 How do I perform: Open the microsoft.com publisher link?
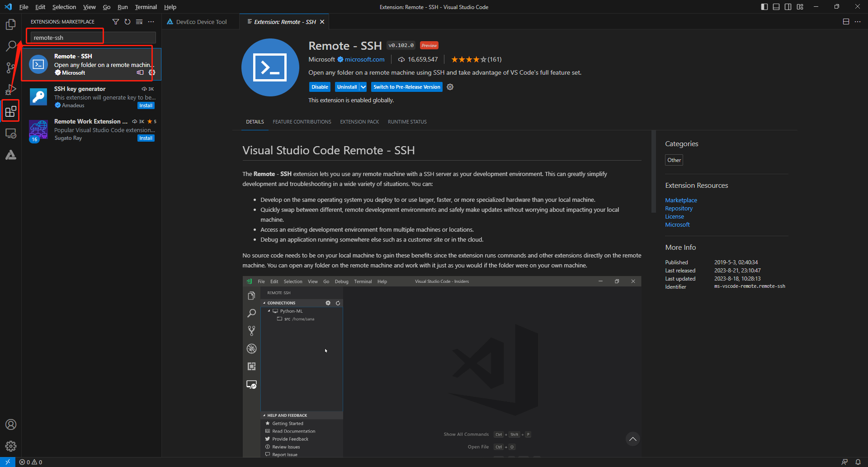[365, 59]
